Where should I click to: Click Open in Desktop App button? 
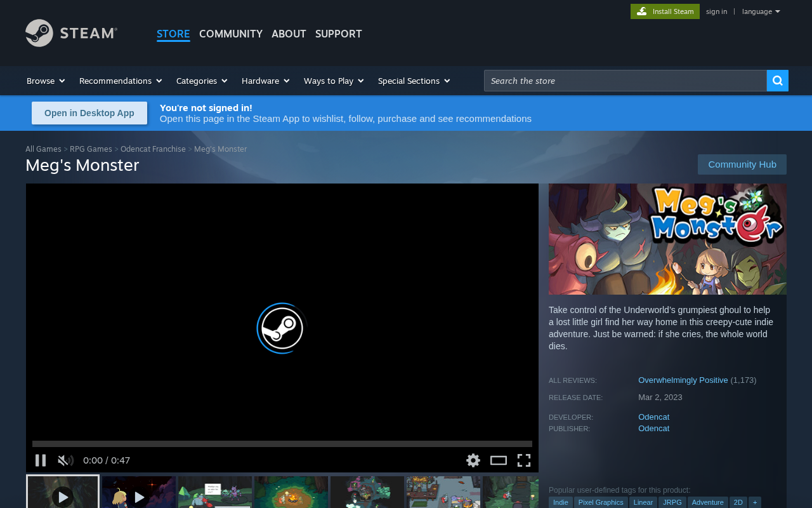(x=89, y=113)
